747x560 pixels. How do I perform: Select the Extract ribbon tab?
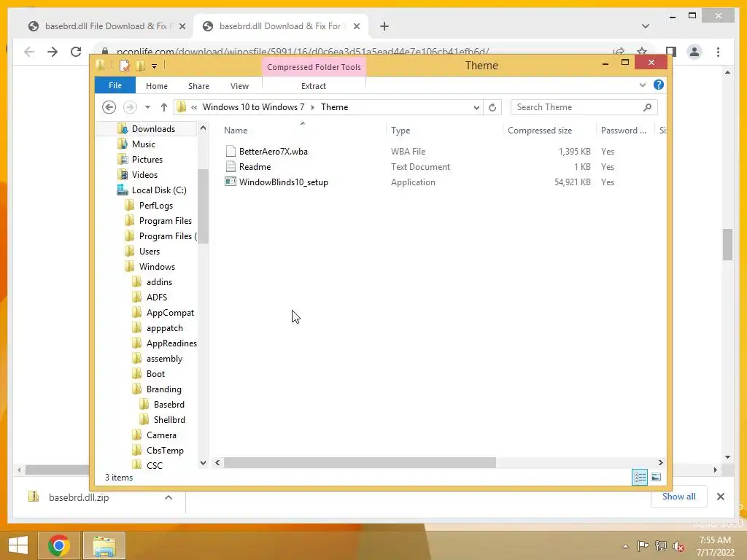click(x=313, y=86)
